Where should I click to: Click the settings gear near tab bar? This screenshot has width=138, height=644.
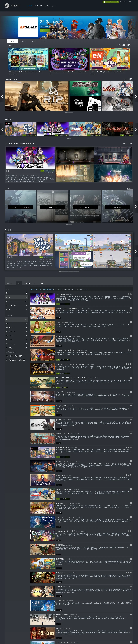tap(127, 41)
